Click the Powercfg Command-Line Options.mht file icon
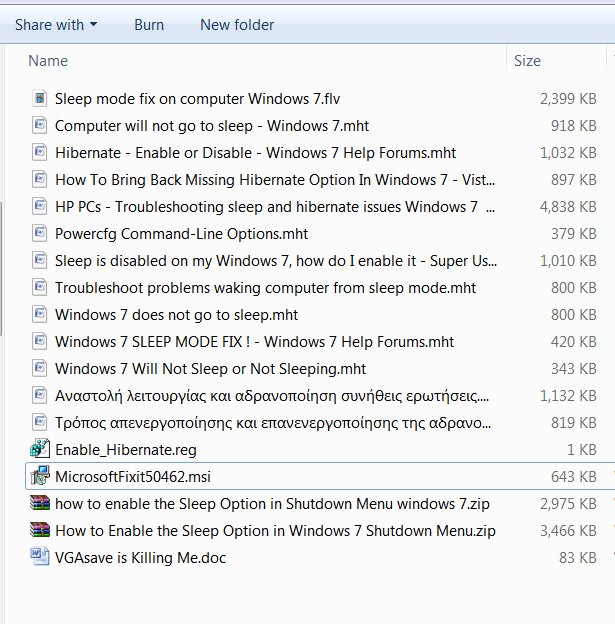The image size is (615, 624). (40, 233)
